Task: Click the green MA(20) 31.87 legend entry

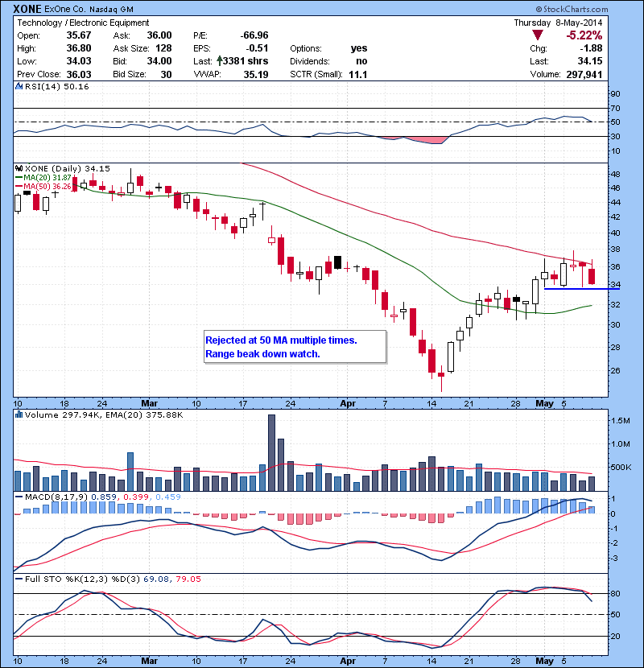Action: click(43, 177)
